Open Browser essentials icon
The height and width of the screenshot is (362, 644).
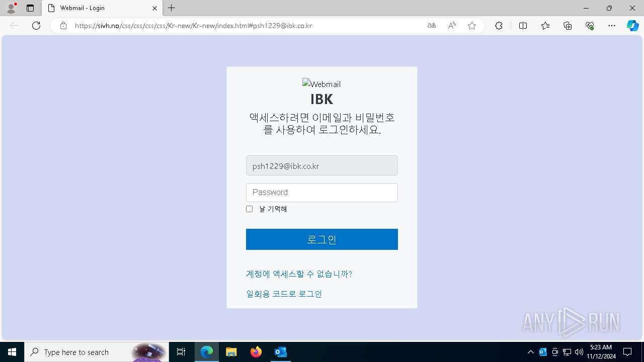click(590, 26)
